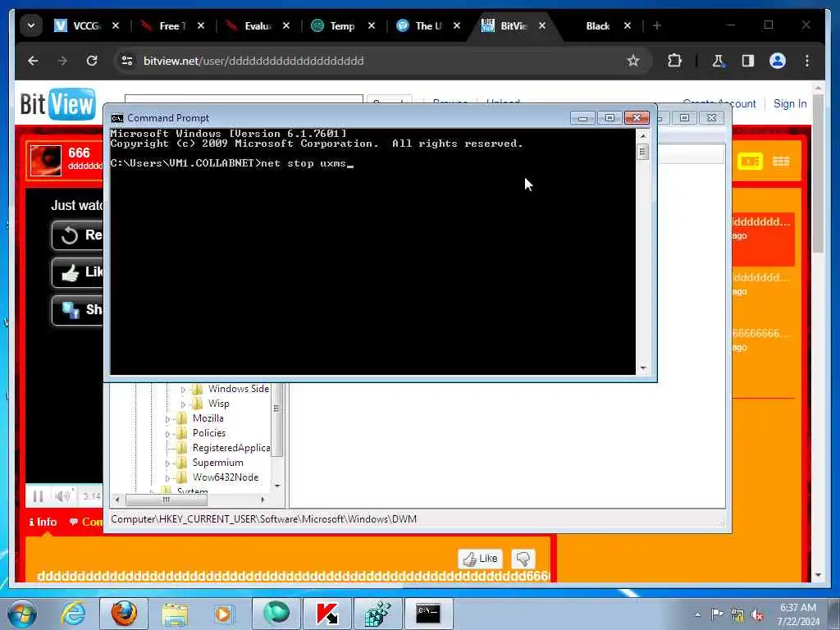Click Command Prompt scrollbar down arrow

(x=643, y=368)
